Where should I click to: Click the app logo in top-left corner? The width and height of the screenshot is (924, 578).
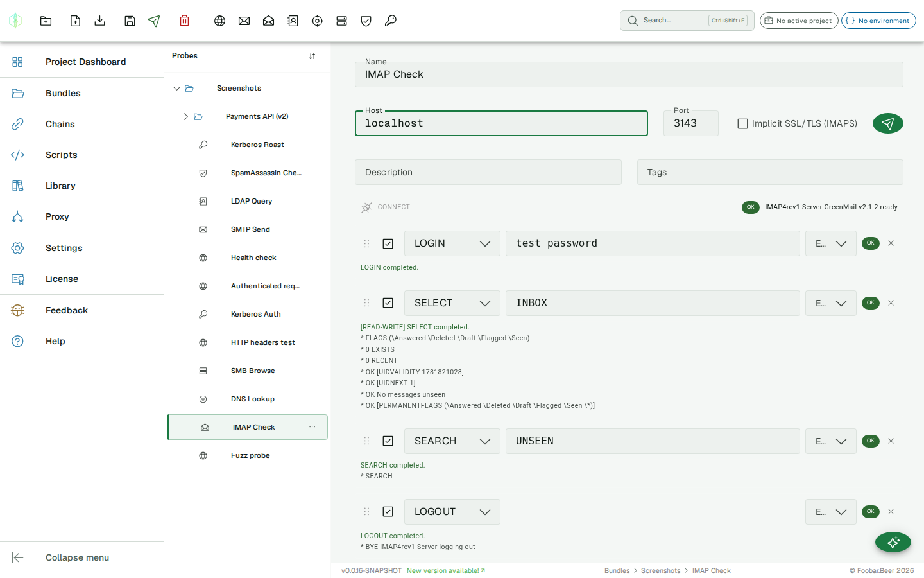click(15, 21)
